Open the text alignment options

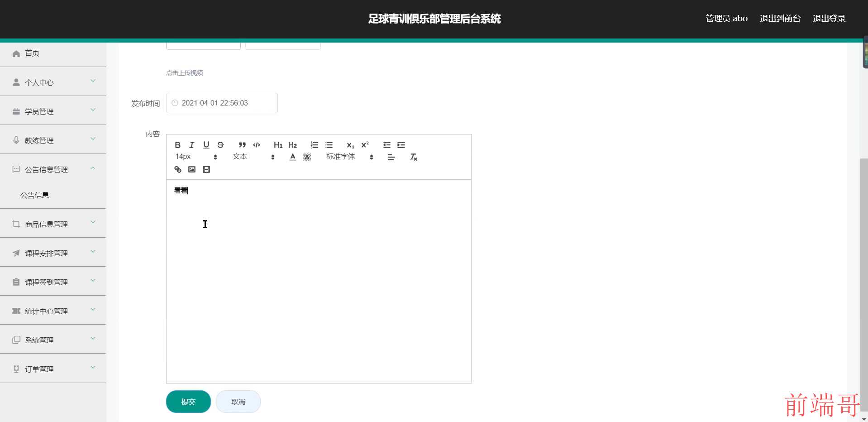(391, 157)
